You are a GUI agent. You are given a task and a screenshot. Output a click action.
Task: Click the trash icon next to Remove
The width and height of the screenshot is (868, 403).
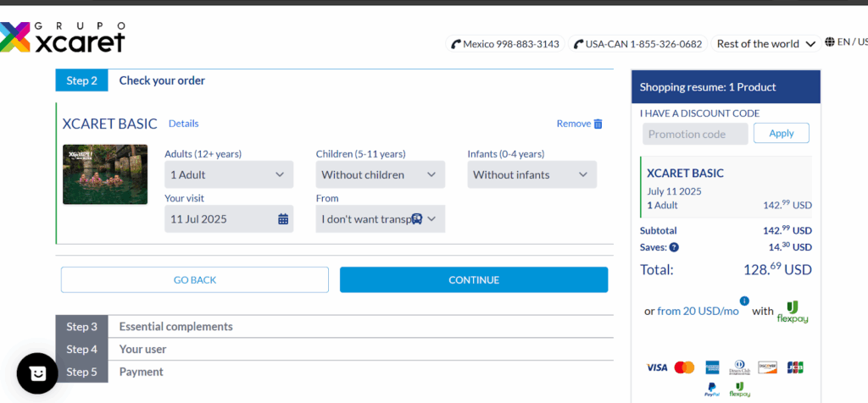598,124
